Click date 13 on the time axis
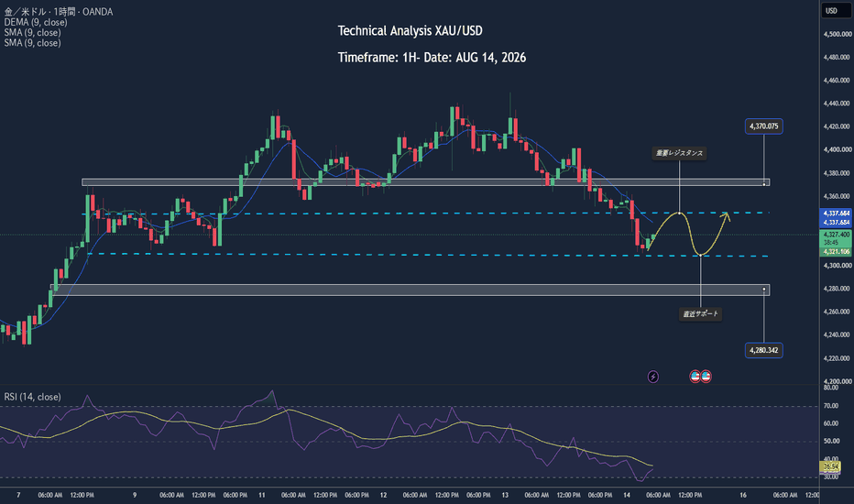 pos(505,495)
